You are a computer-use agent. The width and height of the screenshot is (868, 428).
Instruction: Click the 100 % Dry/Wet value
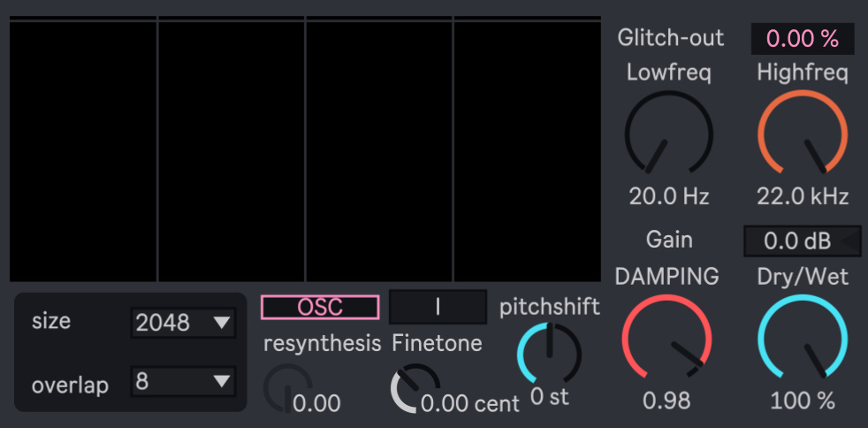(802, 401)
